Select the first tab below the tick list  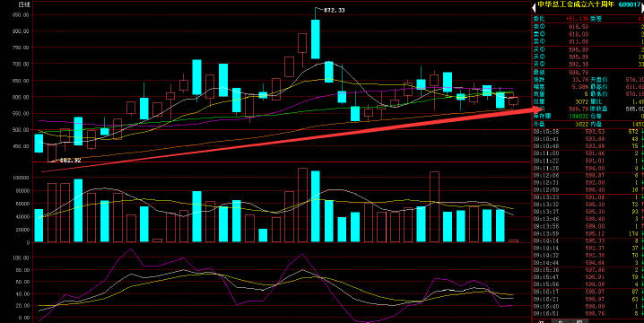[541, 321]
